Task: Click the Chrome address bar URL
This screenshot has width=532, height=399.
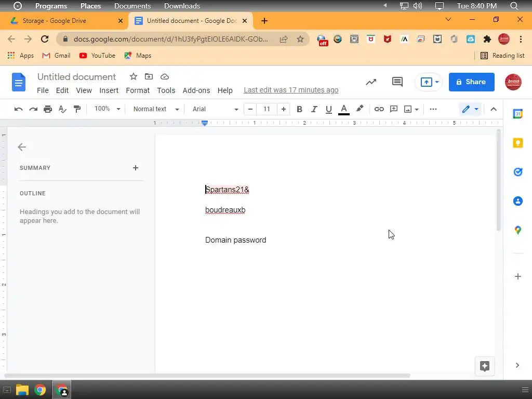Action: [x=170, y=39]
